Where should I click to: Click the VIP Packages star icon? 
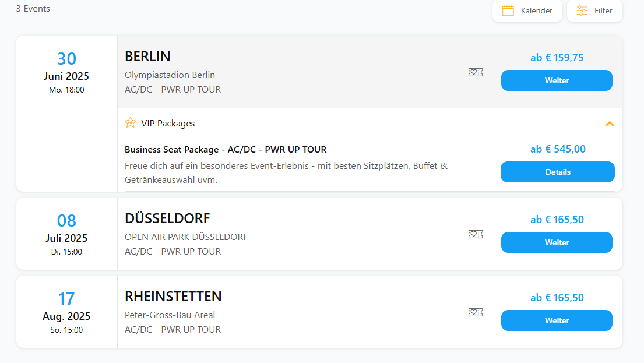131,122
